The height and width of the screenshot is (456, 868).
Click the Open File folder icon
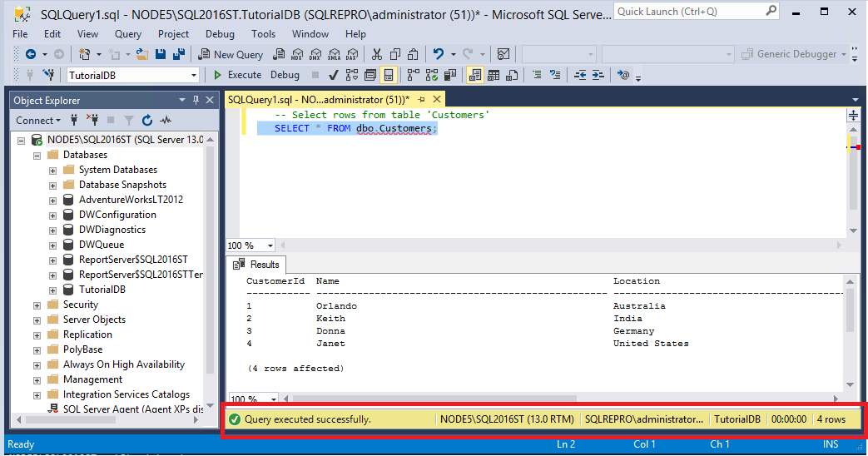click(x=142, y=54)
